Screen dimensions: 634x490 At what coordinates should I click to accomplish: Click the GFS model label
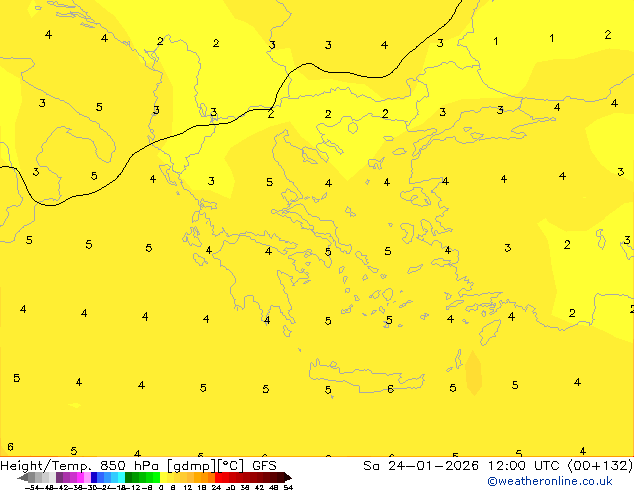pos(264,466)
